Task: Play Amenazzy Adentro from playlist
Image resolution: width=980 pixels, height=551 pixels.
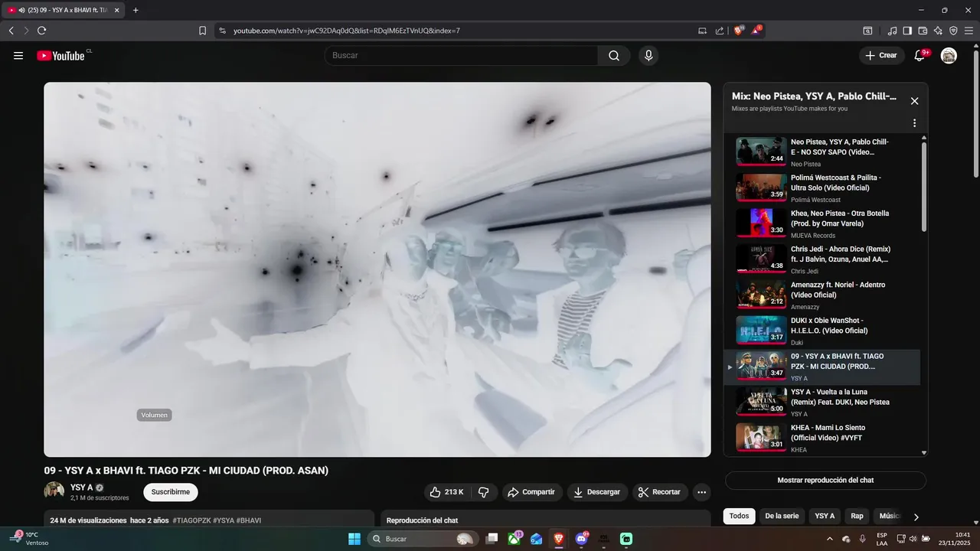Action: 822,295
